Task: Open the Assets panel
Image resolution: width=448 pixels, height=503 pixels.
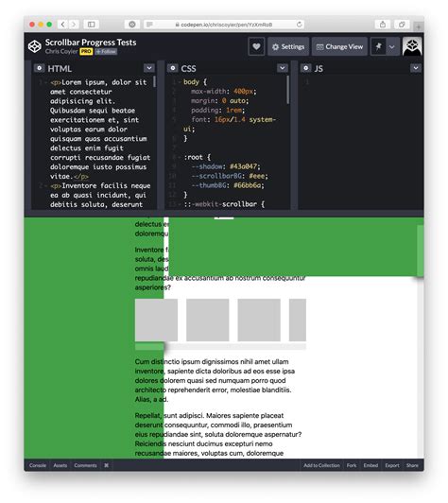Action: [x=60, y=465]
